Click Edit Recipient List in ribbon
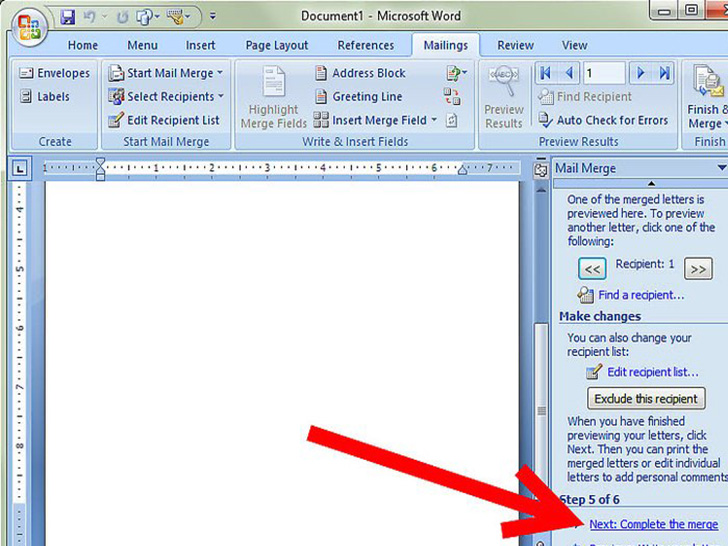The width and height of the screenshot is (728, 546). (163, 120)
